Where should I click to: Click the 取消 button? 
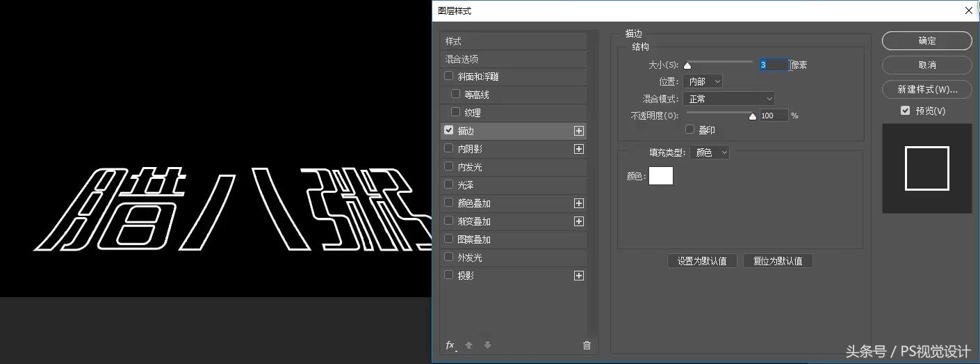[927, 65]
